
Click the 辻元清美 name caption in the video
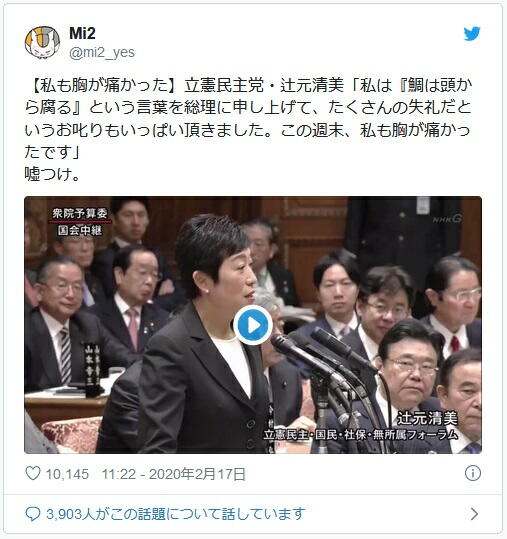click(427, 418)
